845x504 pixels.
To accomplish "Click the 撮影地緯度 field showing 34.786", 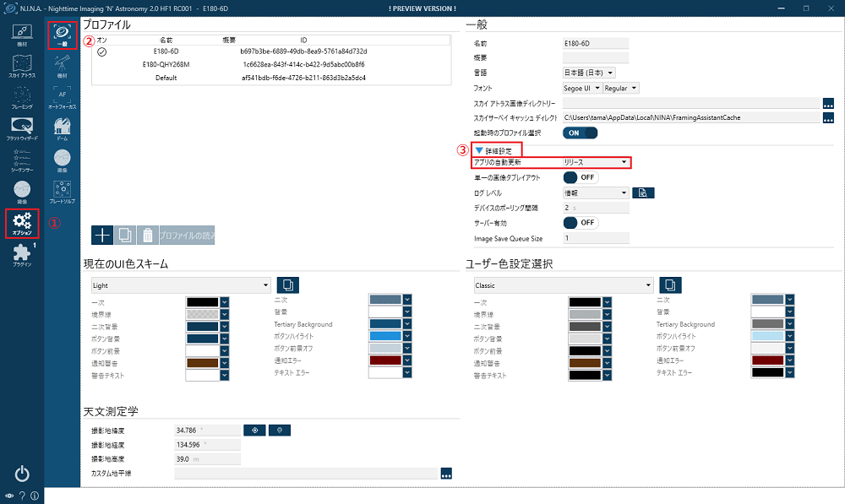I will click(x=208, y=431).
